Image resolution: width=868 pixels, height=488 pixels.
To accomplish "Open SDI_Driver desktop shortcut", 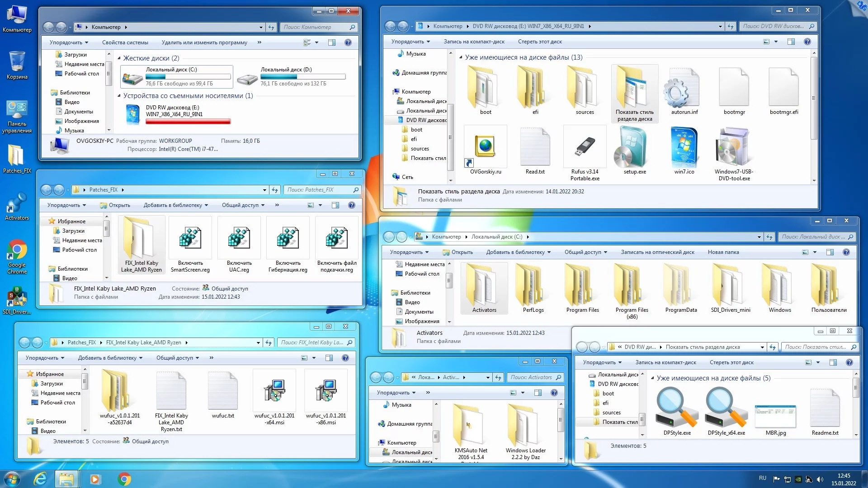I will [x=17, y=297].
